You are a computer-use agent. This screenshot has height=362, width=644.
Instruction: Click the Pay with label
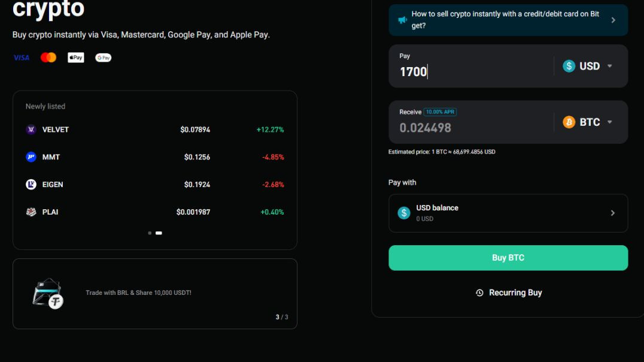coord(402,182)
